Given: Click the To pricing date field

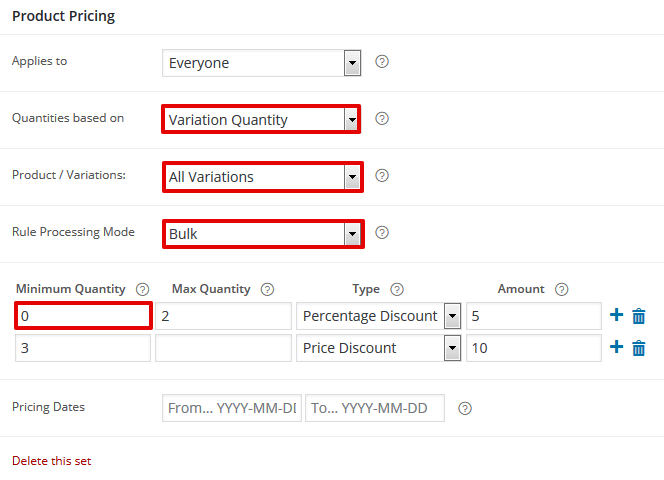Looking at the screenshot, I should [x=375, y=408].
